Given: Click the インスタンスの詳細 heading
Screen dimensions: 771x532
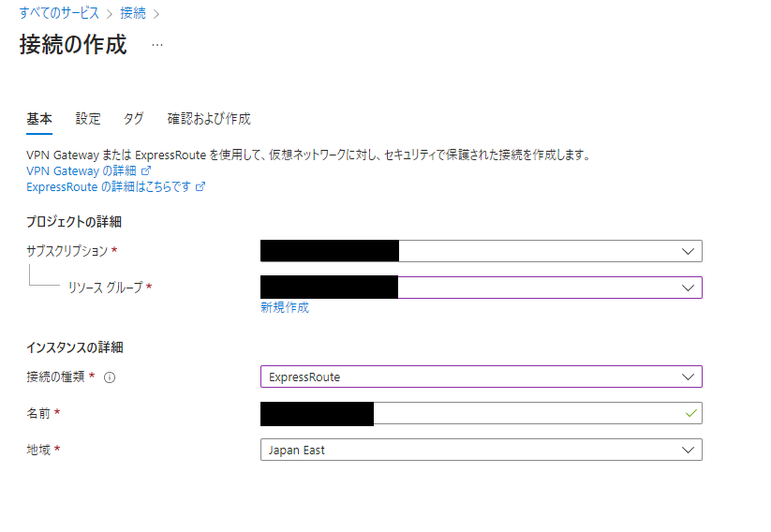Looking at the screenshot, I should point(75,347).
